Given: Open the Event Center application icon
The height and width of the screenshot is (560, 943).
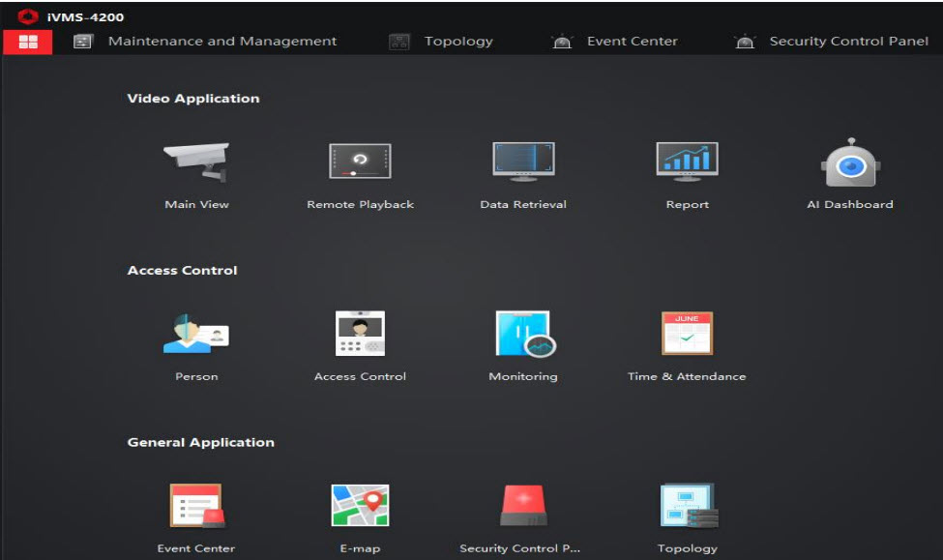Looking at the screenshot, I should click(196, 506).
